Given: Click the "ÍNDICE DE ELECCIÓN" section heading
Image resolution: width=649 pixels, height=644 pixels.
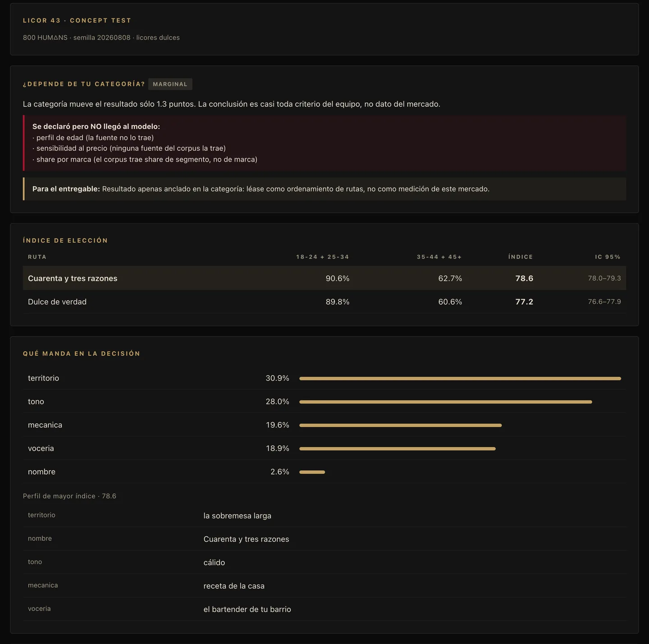Looking at the screenshot, I should coord(65,240).
